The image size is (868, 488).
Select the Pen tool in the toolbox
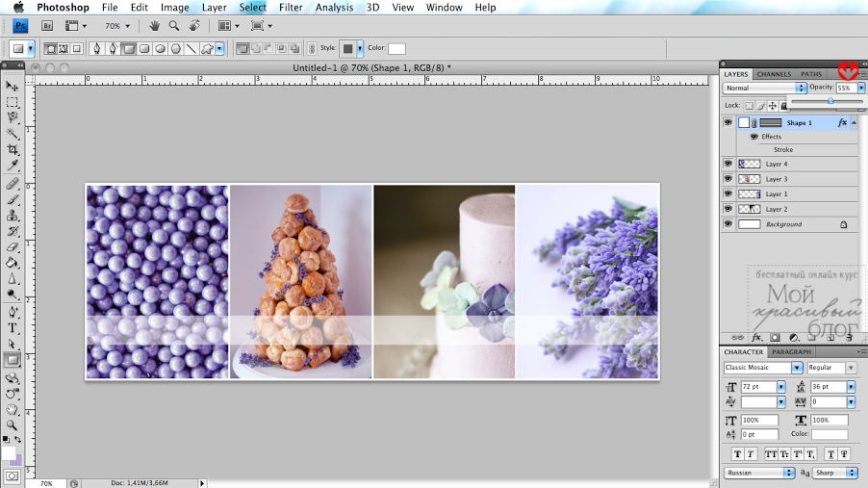[12, 313]
